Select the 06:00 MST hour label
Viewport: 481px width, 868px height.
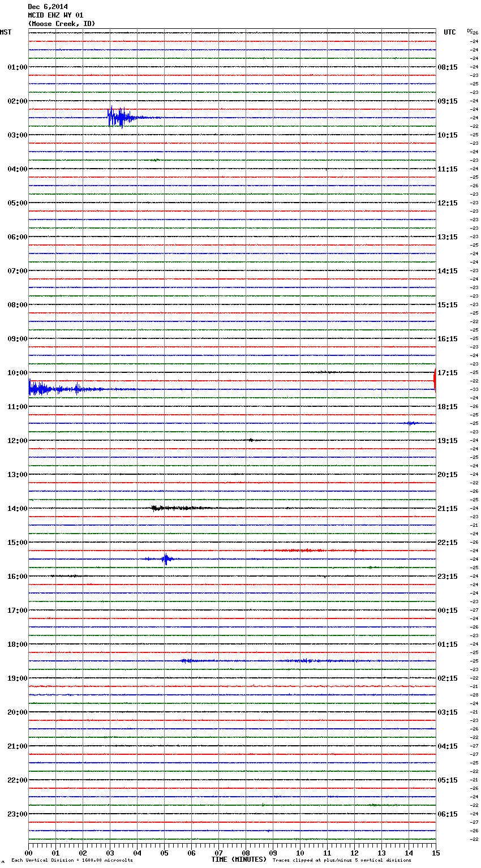pos(18,237)
